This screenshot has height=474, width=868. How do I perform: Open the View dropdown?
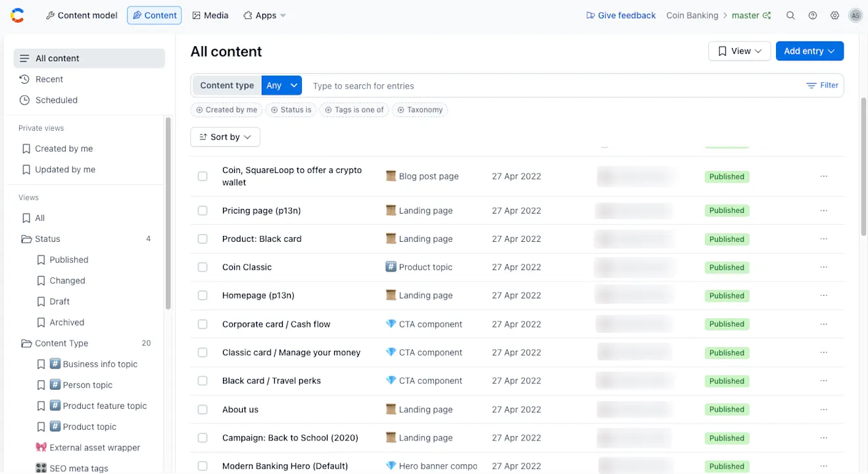739,51
